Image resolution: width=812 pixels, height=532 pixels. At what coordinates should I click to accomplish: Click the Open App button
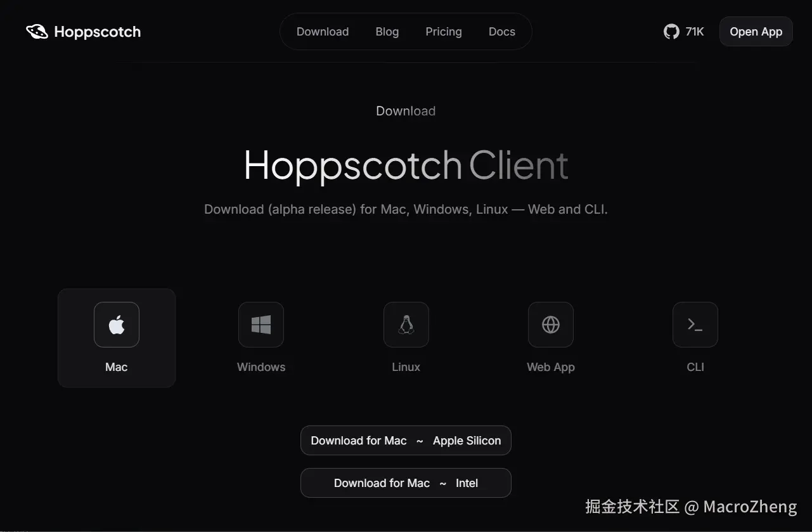click(756, 32)
